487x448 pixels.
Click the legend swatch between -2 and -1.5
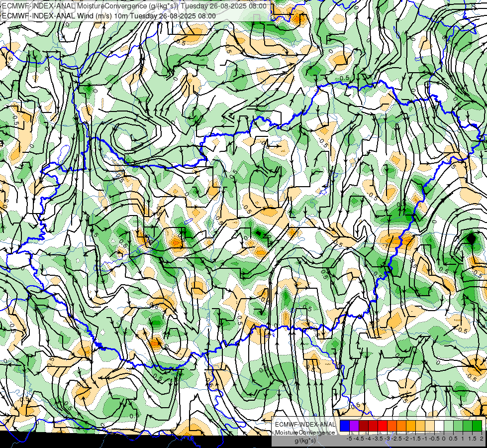coord(411,426)
